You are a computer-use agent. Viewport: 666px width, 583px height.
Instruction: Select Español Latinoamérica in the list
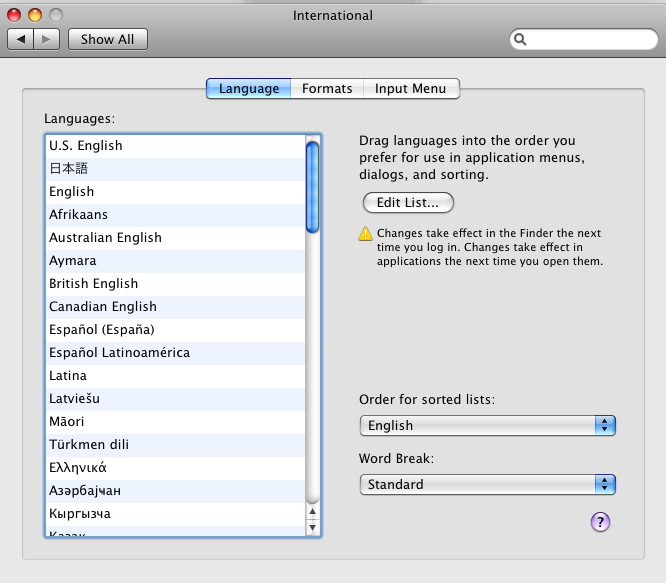tap(175, 353)
